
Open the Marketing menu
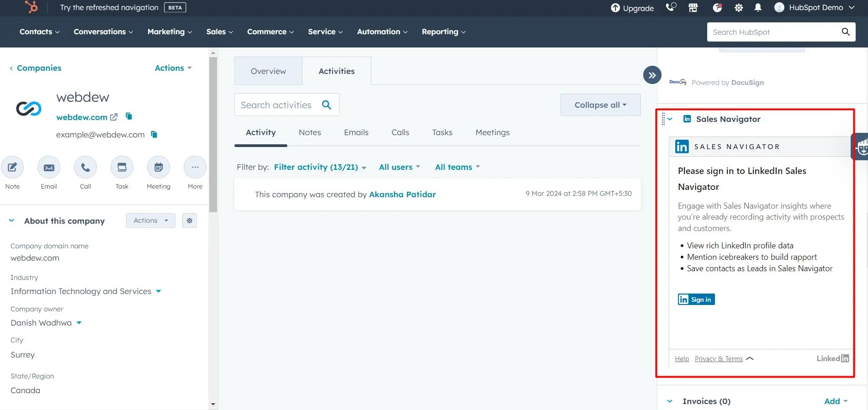tap(169, 32)
